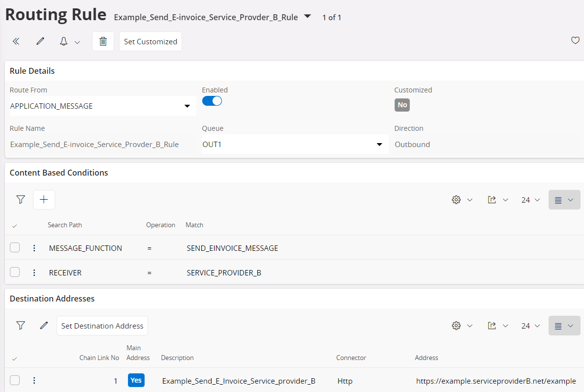This screenshot has width=584, height=392.
Task: Add a new content based condition
Action: tap(44, 199)
